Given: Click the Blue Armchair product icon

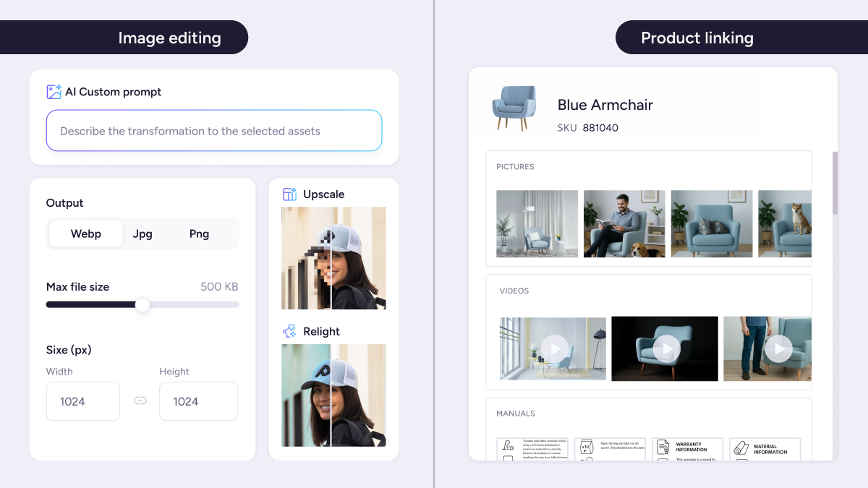Looking at the screenshot, I should pos(514,108).
